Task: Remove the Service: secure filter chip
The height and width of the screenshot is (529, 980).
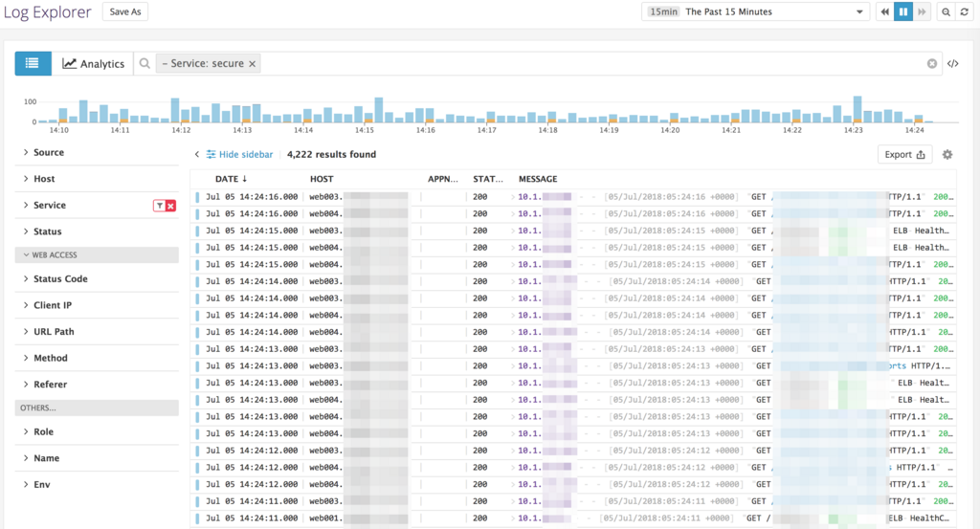Action: (252, 63)
